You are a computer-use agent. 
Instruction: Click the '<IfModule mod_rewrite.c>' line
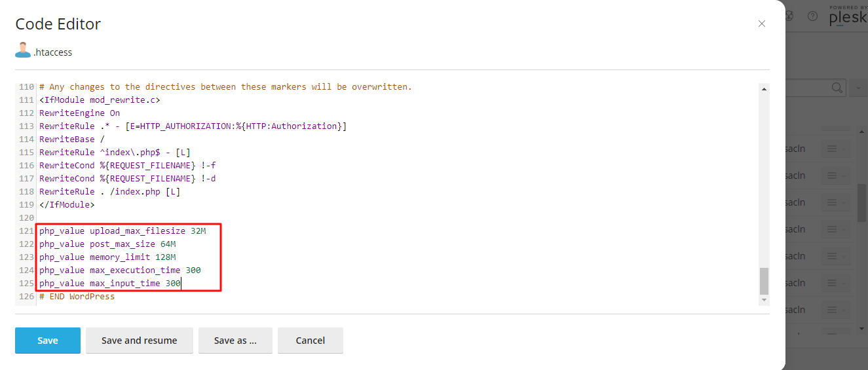click(100, 100)
